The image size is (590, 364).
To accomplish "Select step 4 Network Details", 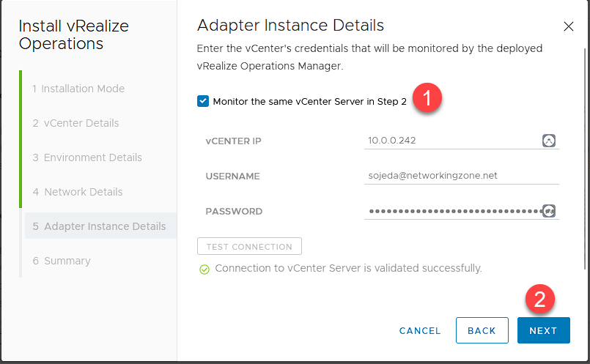I will click(x=78, y=192).
